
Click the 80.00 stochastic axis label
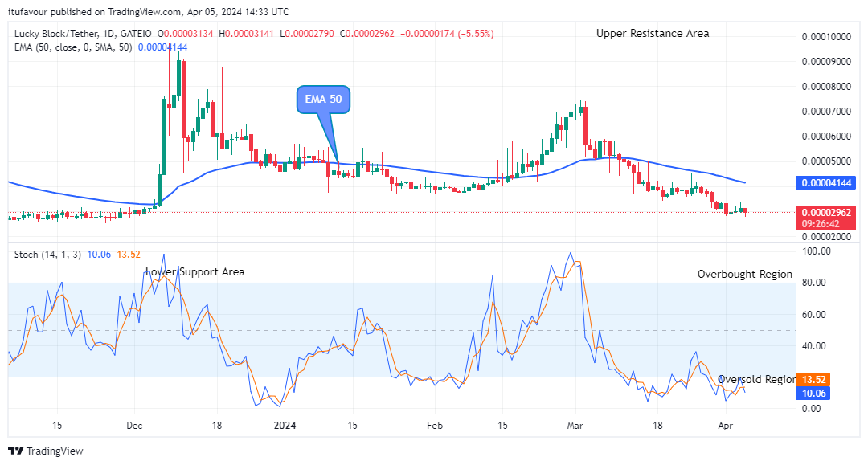(x=814, y=283)
